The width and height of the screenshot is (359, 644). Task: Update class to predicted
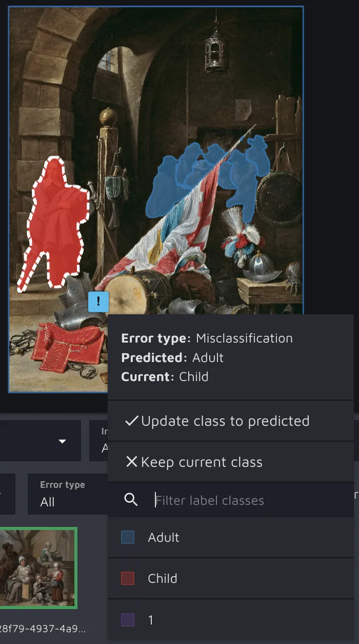tap(231, 421)
